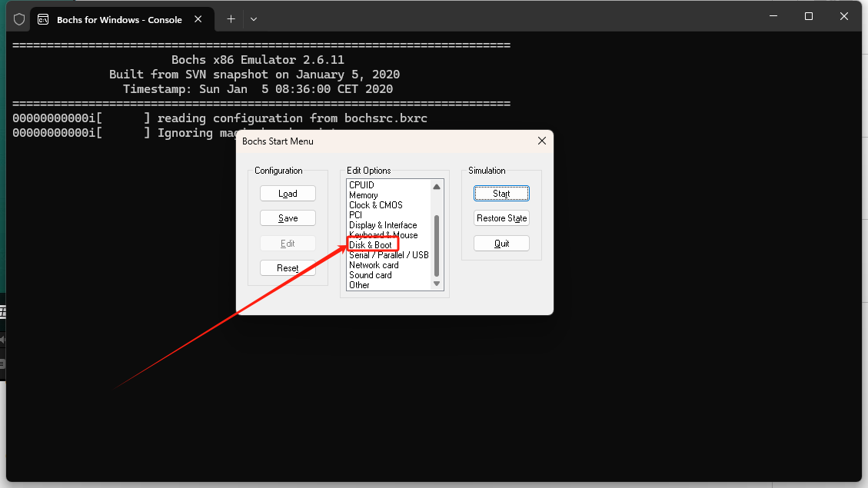This screenshot has height=488, width=868.
Task: Click the Edit Options scroll up arrow
Action: pos(437,187)
